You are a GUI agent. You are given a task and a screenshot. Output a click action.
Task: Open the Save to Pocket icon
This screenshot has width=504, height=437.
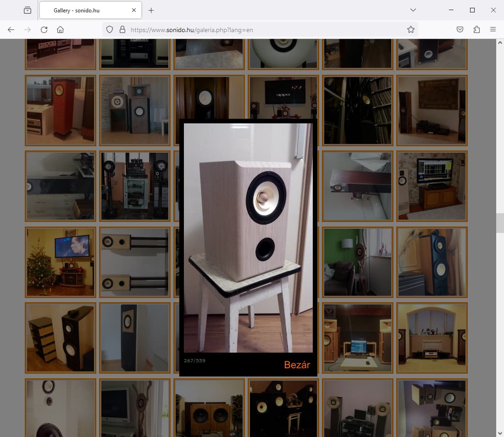point(460,30)
